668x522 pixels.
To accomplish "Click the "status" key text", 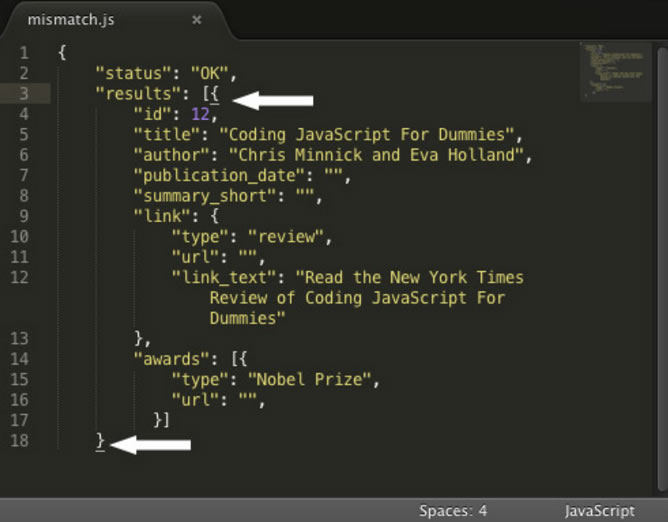I will 133,73.
